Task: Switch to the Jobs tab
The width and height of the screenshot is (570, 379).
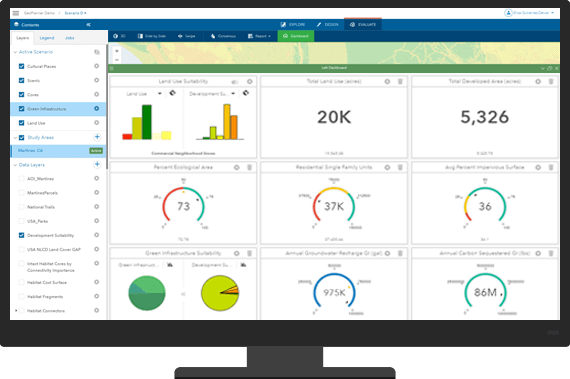Action: tap(69, 38)
